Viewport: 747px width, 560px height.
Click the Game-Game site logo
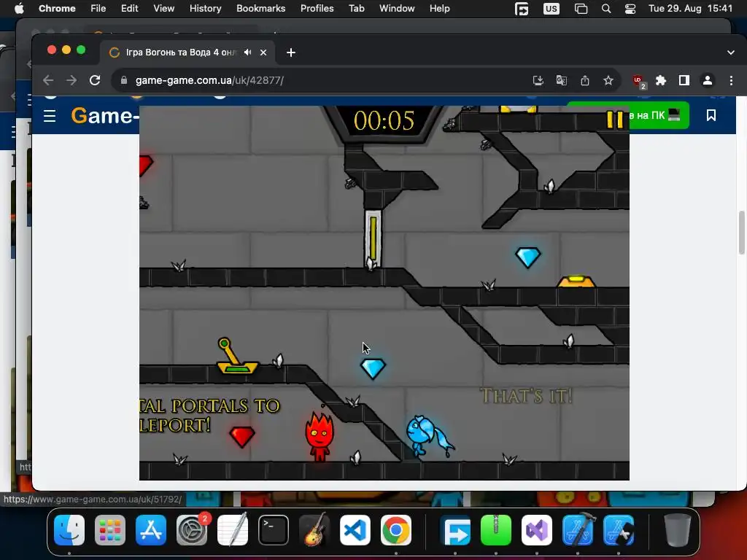(x=105, y=115)
